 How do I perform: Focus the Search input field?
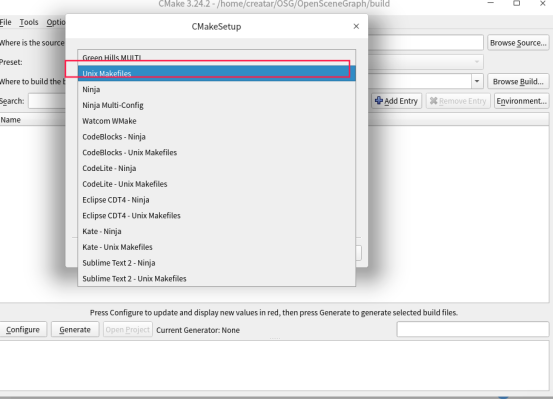47,101
